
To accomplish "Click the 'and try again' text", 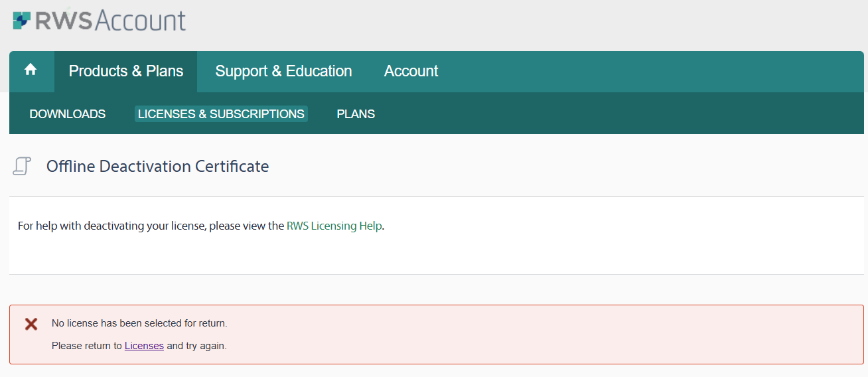I will [196, 346].
